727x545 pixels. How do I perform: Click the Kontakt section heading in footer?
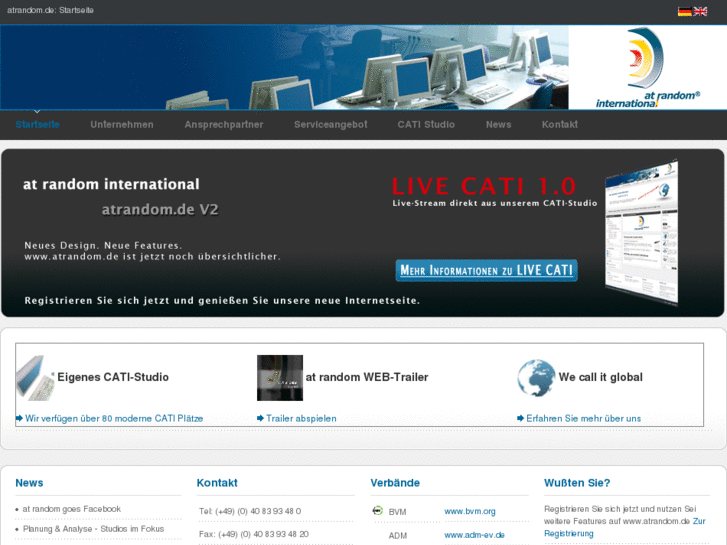coord(217,483)
